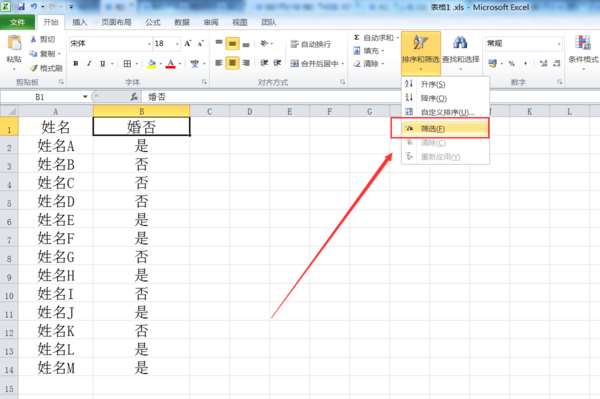This screenshot has height=399, width=600.
Task: Toggle Italic formatting button
Action: click(x=89, y=64)
